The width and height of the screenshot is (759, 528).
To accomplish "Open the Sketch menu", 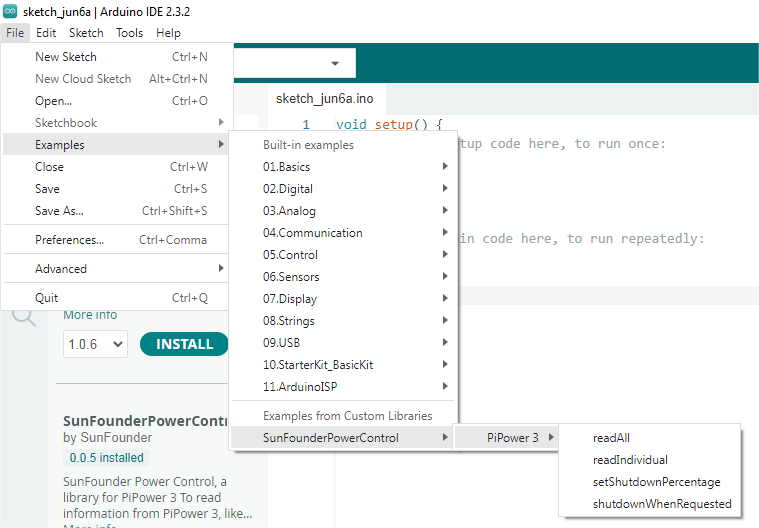I will click(x=86, y=33).
